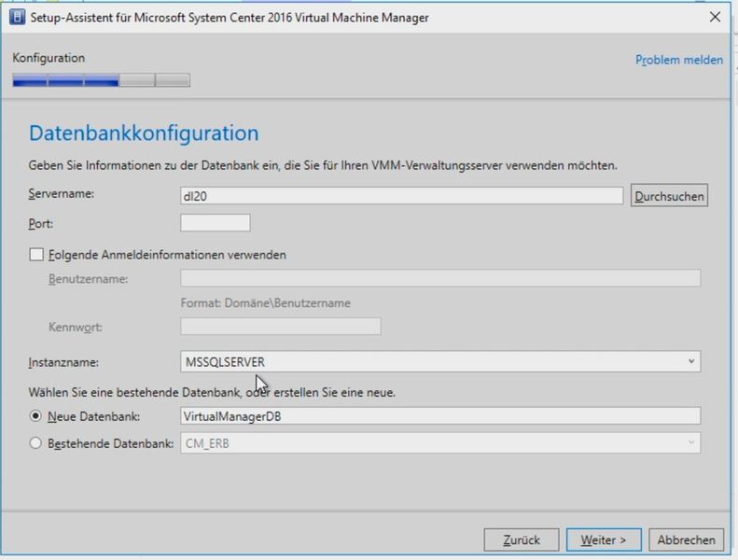The width and height of the screenshot is (738, 560).
Task: Proceed with the Weiter button
Action: 604,539
